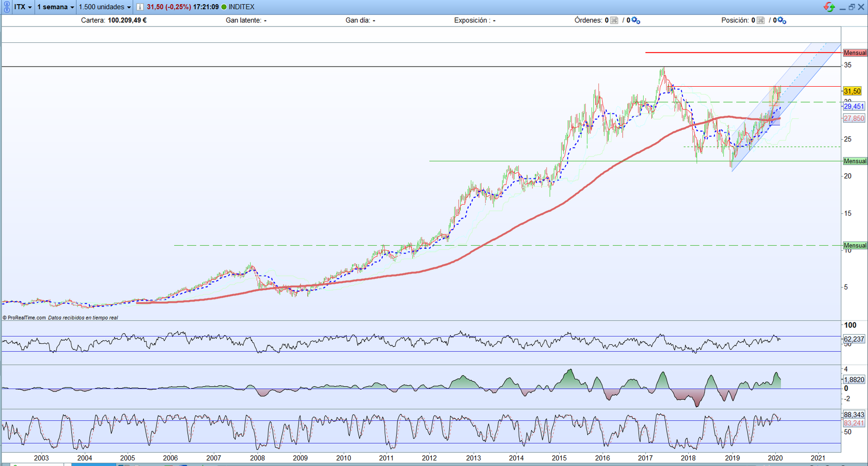Select the solid green Mensual label near 22
This screenshot has width=868, height=466.
(x=855, y=161)
